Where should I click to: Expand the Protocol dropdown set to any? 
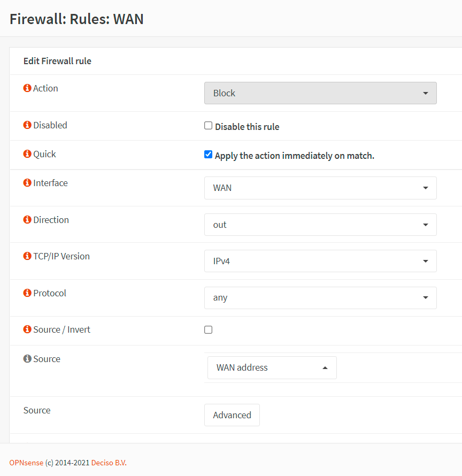coord(320,298)
